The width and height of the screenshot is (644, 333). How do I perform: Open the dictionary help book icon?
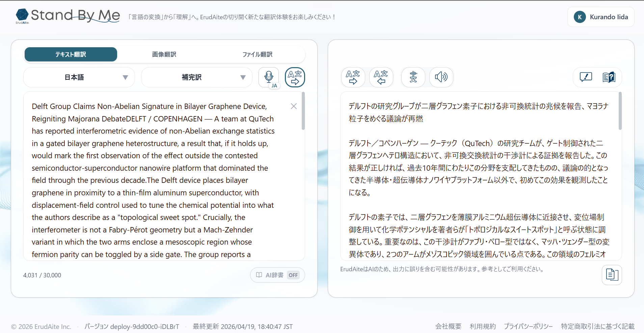(x=609, y=77)
